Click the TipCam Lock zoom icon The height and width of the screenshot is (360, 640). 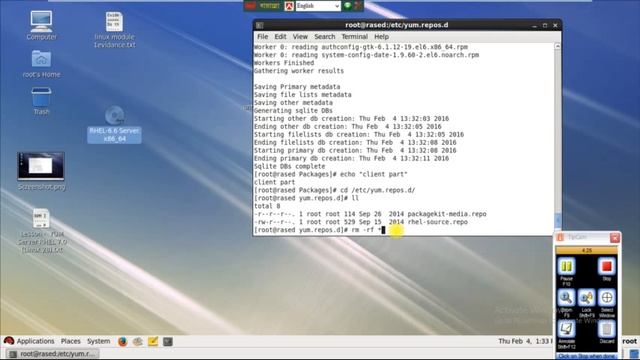(x=587, y=298)
